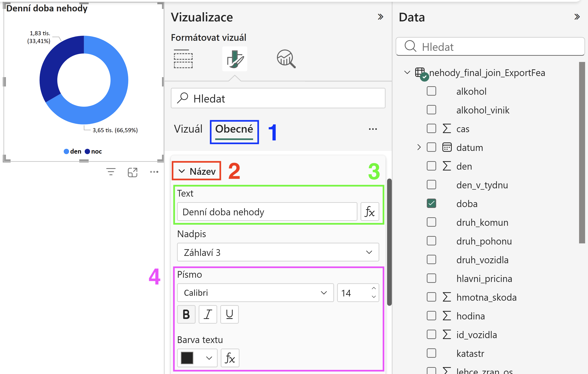The image size is (588, 374).
Task: Switch to the Vizuál tab
Action: pyautogui.click(x=188, y=129)
